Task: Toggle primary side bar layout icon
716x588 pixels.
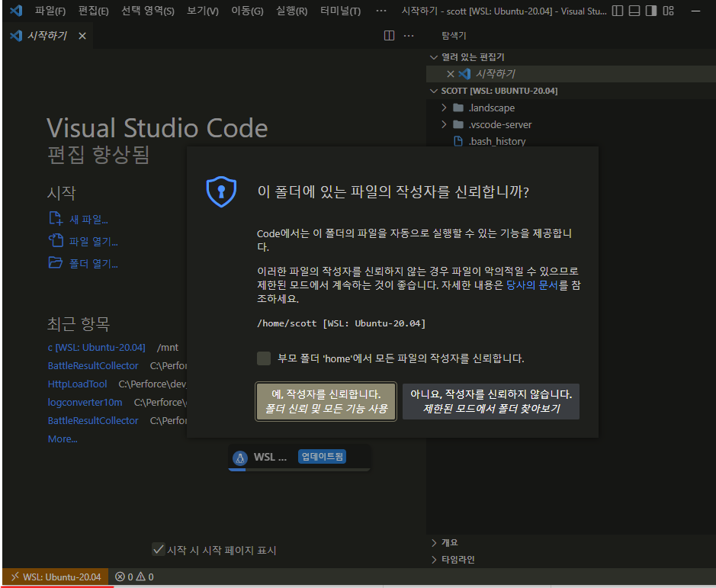Action: click(x=618, y=11)
